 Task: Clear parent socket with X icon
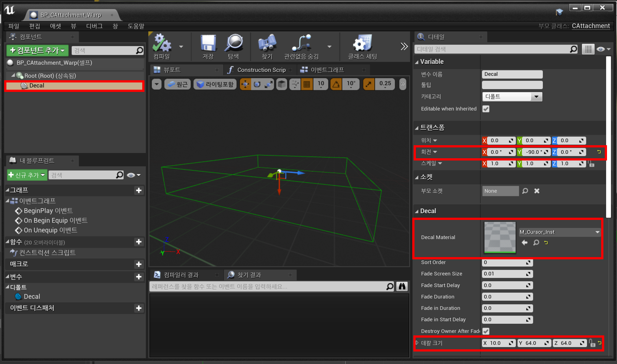[537, 191]
